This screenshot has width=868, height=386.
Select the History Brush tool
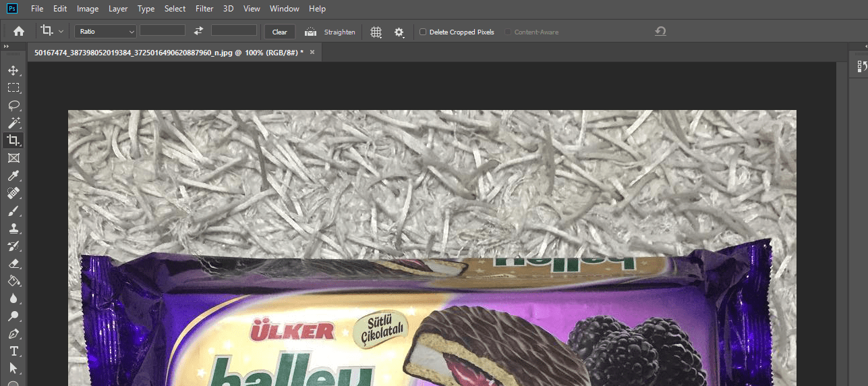(x=13, y=246)
